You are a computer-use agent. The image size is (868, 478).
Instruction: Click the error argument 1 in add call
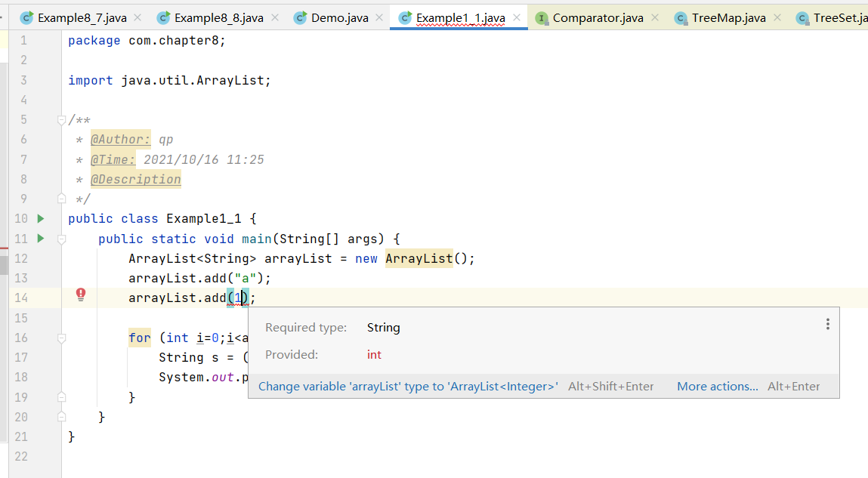[238, 298]
